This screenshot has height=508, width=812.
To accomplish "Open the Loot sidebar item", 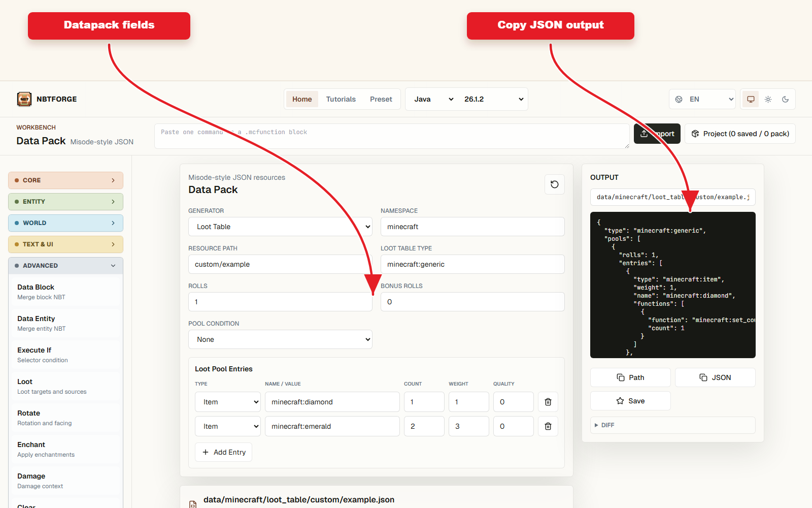I will [x=65, y=386].
